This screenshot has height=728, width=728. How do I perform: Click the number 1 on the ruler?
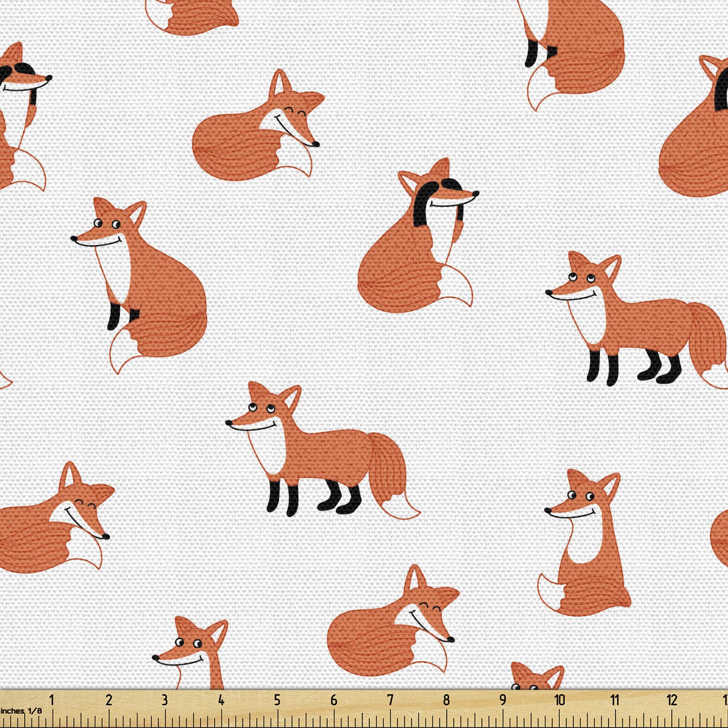(x=52, y=700)
